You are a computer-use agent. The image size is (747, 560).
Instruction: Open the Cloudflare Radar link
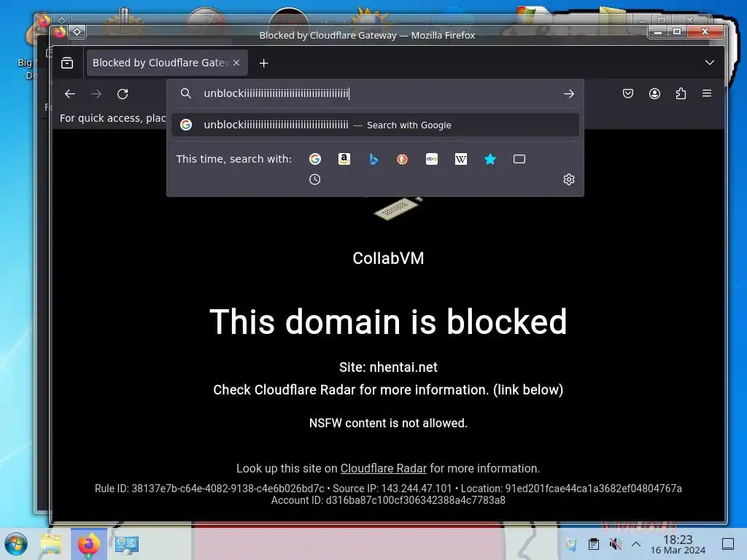[x=384, y=469]
